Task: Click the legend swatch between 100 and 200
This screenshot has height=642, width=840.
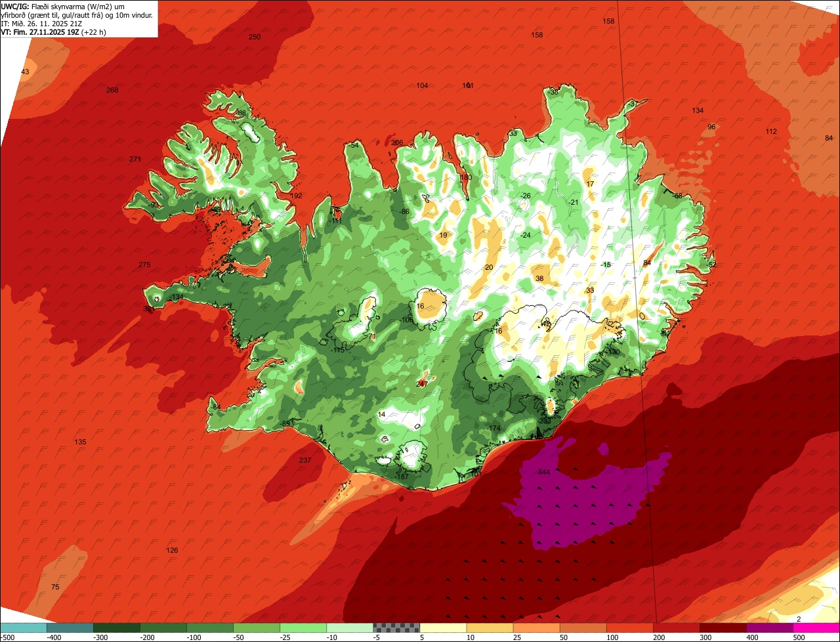Action: coord(630,627)
